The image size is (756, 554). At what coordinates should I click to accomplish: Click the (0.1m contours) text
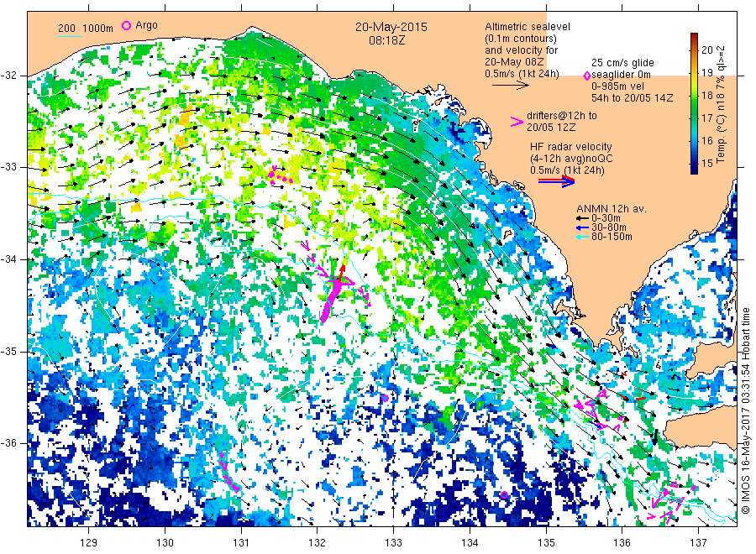[x=520, y=39]
